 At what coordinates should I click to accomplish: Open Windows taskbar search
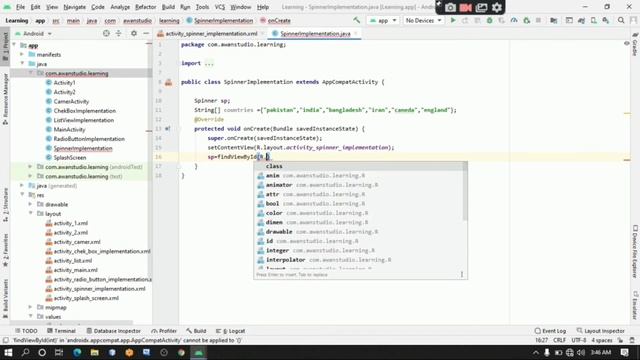(25, 352)
